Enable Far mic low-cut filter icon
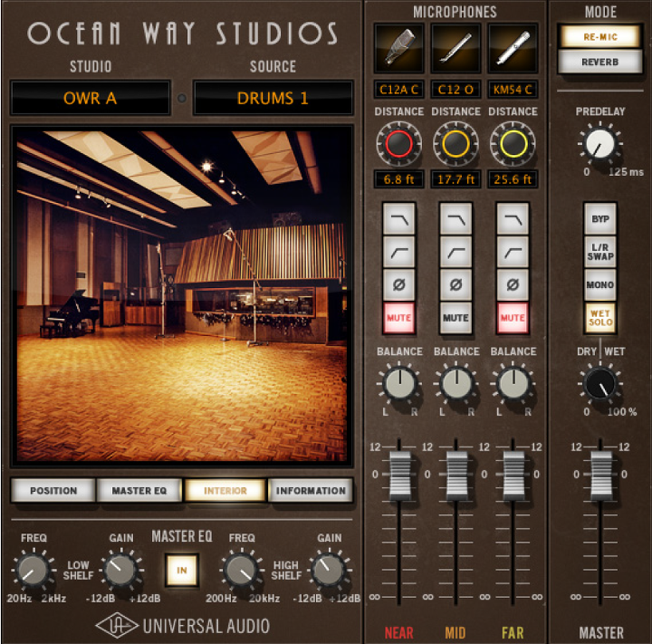 point(513,252)
